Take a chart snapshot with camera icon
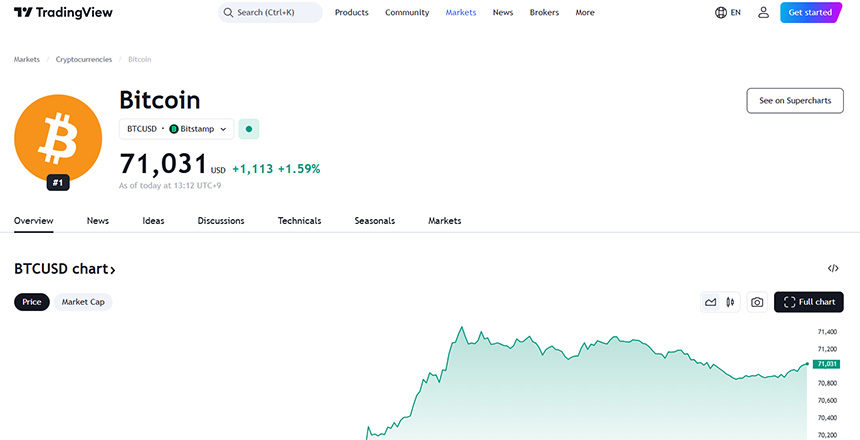 tap(757, 302)
